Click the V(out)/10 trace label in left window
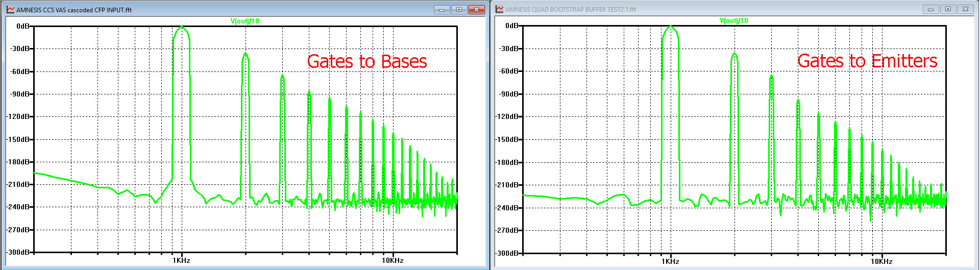980x270 pixels. [245, 21]
